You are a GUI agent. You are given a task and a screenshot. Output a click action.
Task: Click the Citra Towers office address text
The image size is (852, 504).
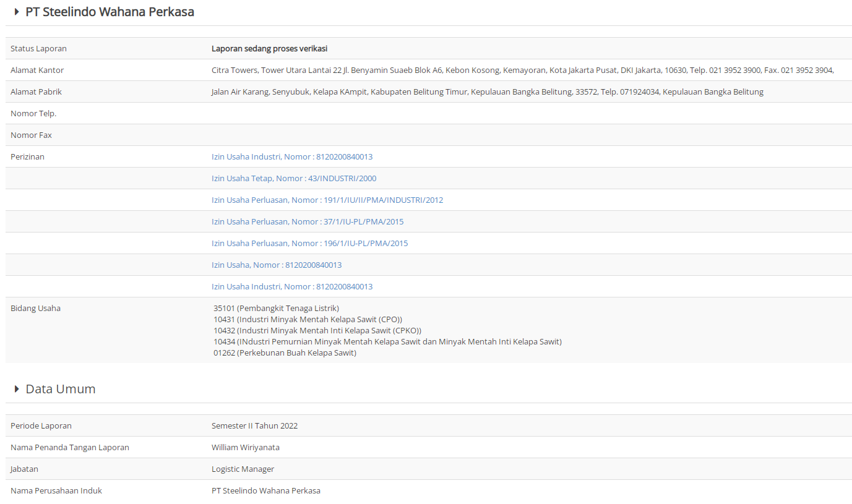[523, 70]
